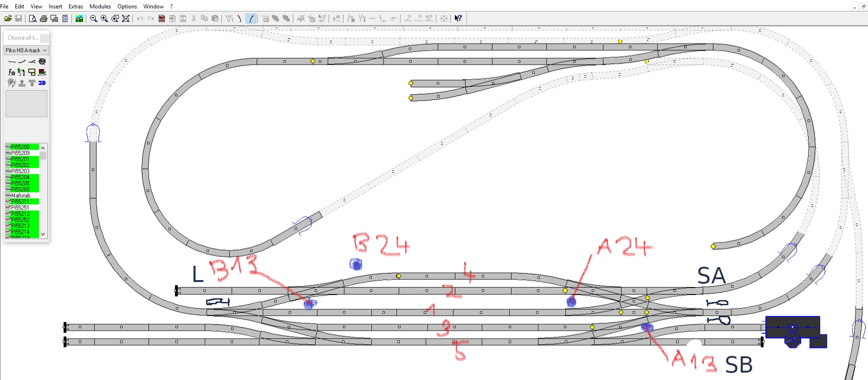Click the Open file folder icon
Viewport: 868px width, 380px height.
coord(8,19)
